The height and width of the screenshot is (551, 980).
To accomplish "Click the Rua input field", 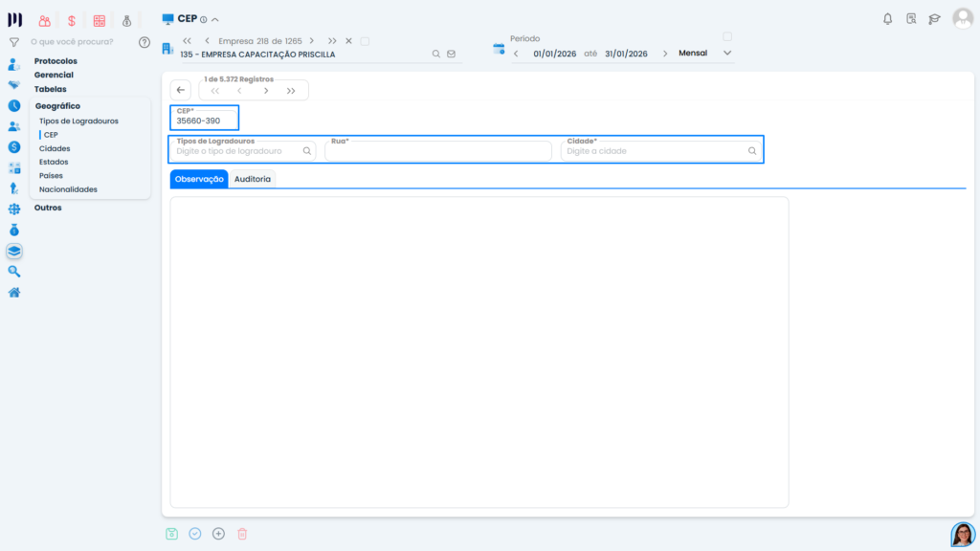I will pos(438,150).
